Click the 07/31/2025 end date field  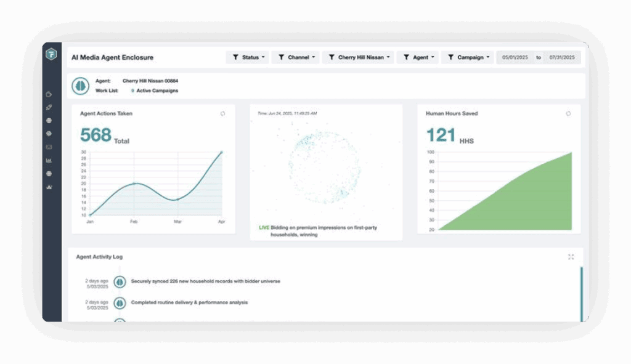point(562,57)
